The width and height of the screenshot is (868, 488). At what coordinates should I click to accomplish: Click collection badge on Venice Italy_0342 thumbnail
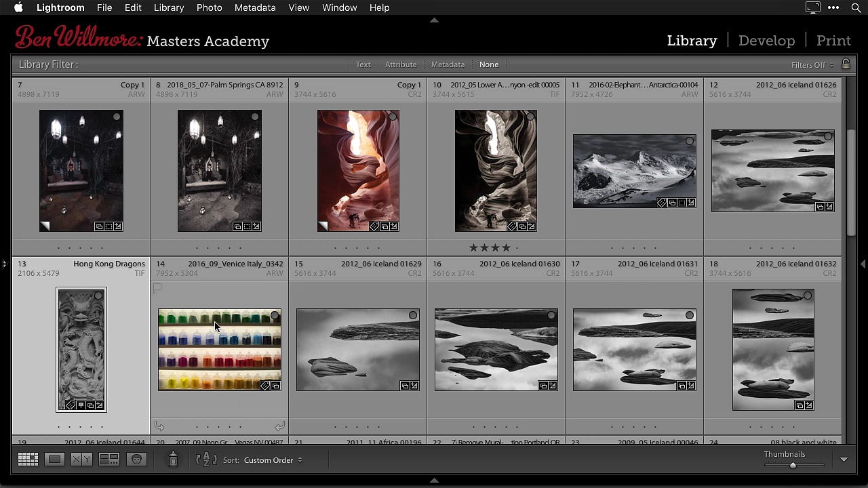[276, 386]
